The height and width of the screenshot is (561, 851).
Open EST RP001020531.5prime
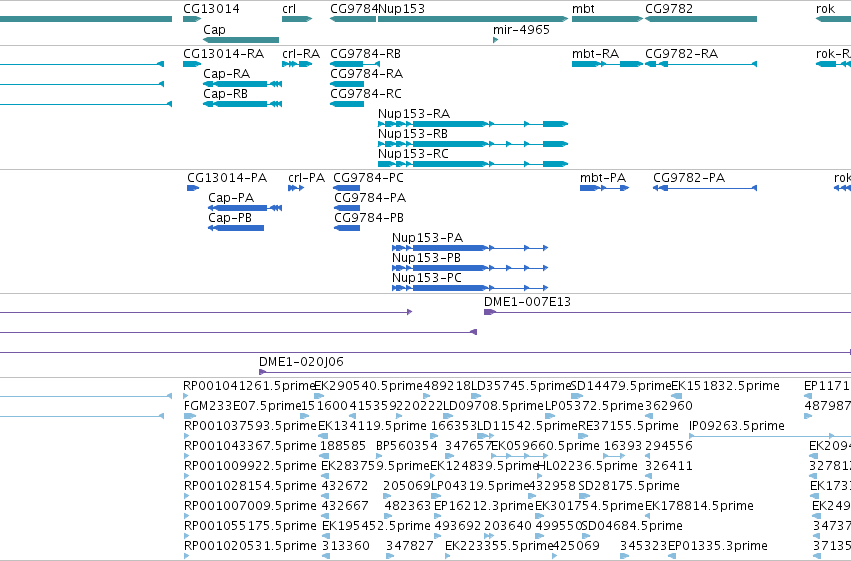(250, 547)
